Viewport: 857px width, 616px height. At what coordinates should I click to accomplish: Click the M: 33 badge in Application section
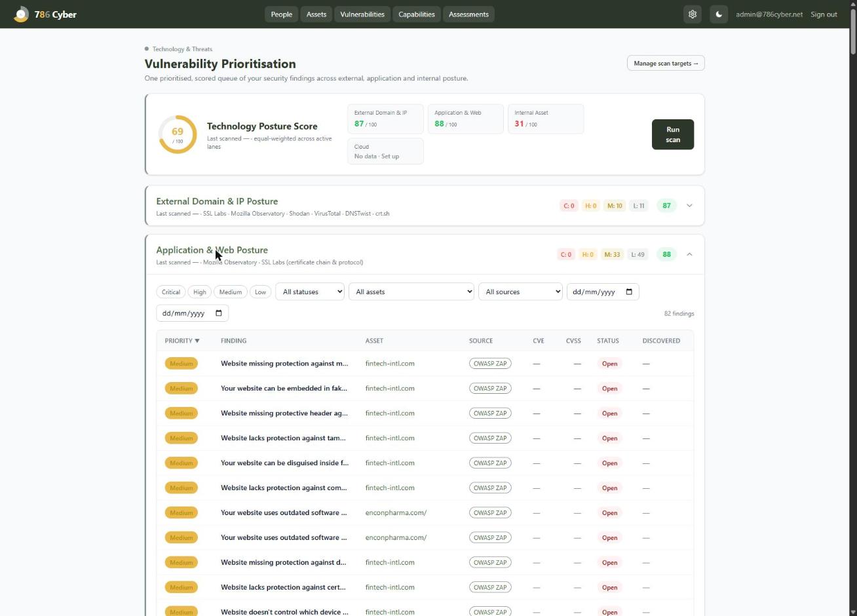click(x=612, y=254)
